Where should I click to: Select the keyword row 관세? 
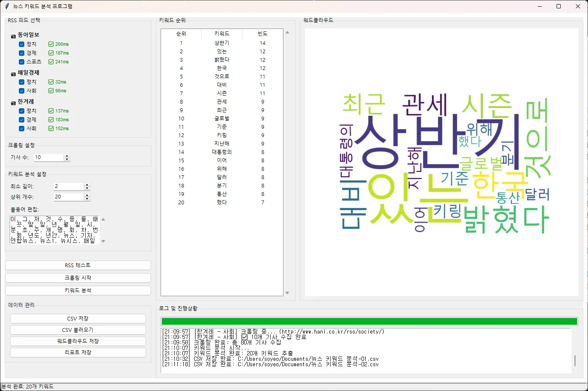pos(222,102)
